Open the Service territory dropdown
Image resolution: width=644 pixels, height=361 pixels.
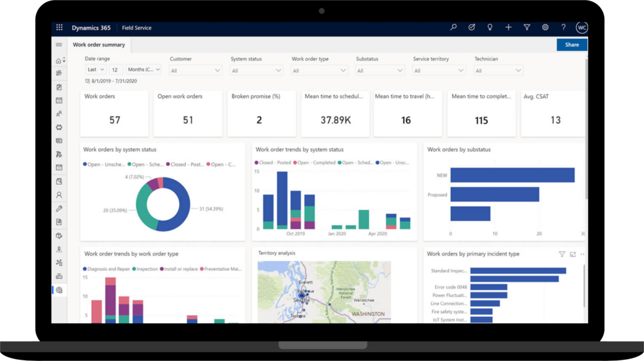[x=438, y=70]
